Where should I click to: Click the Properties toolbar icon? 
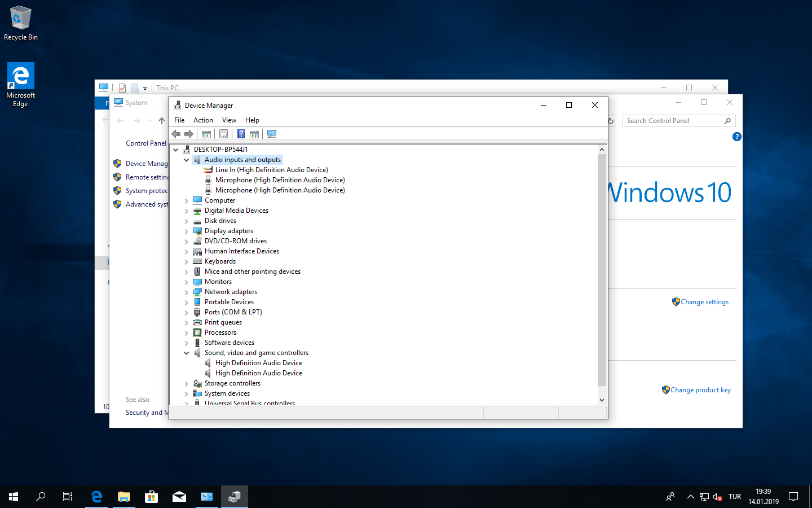pos(224,134)
